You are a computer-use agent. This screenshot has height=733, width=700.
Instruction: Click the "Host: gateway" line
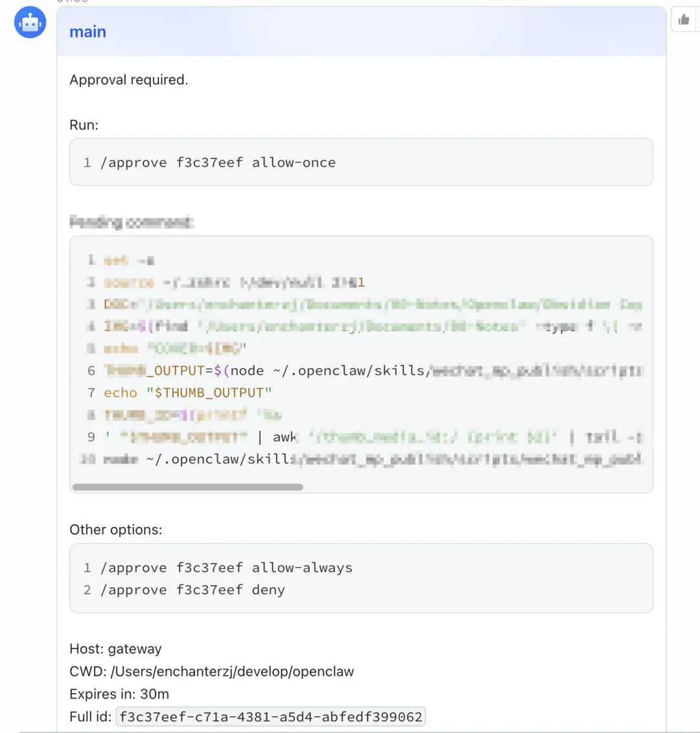(115, 649)
